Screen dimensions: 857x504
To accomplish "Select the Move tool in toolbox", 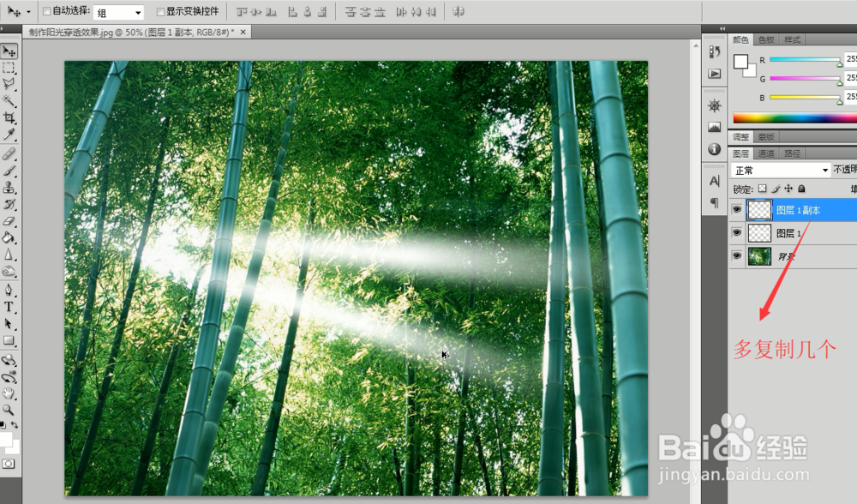I will coord(9,51).
